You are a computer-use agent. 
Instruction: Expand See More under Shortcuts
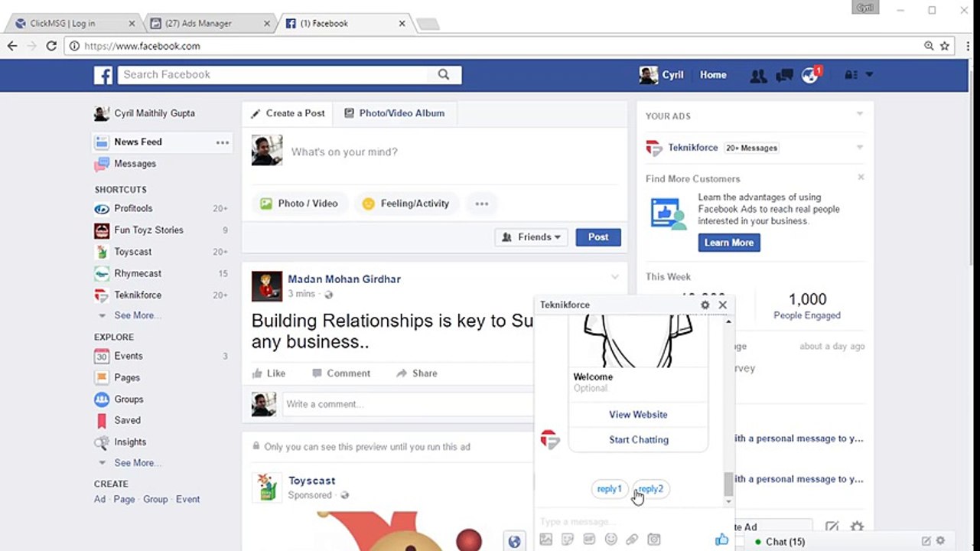(137, 315)
